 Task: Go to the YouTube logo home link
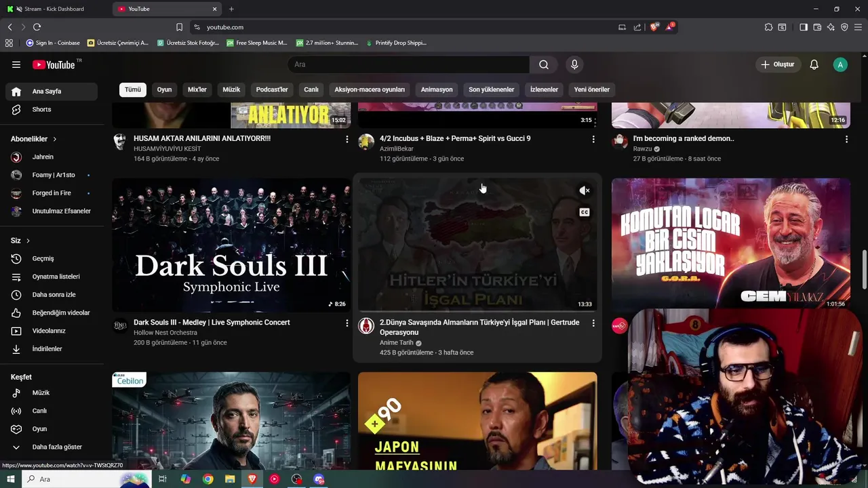54,64
